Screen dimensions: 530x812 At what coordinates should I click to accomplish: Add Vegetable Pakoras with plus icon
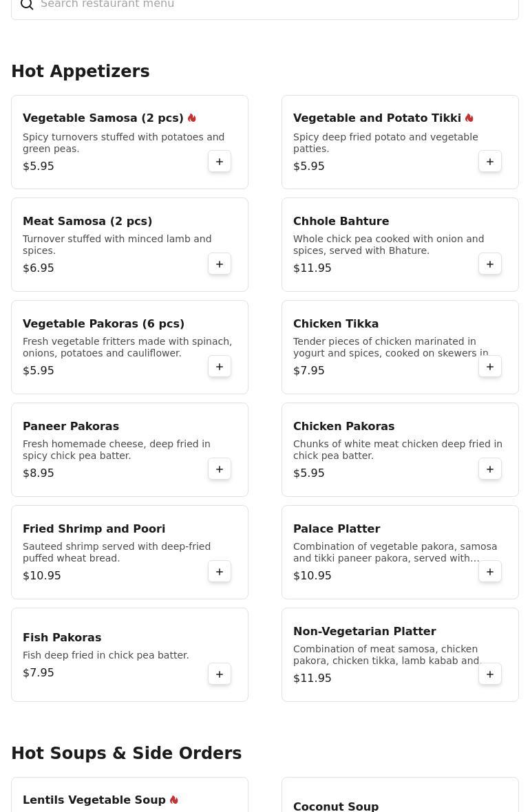point(220,367)
